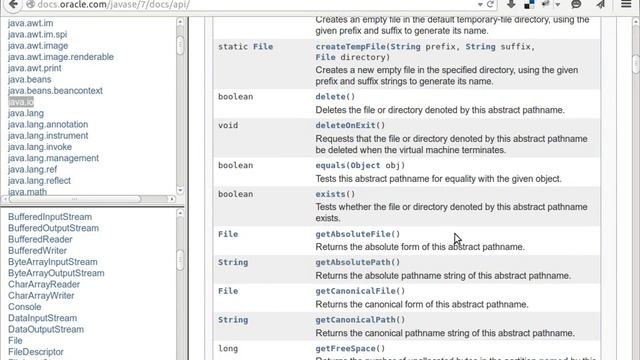Open java.lang.invoke package
640x360 pixels.
click(40, 147)
